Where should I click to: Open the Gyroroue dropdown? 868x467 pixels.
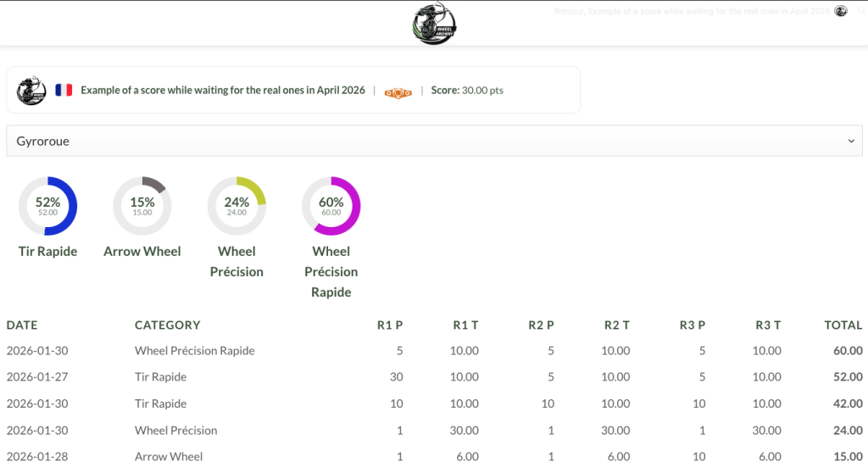point(434,141)
